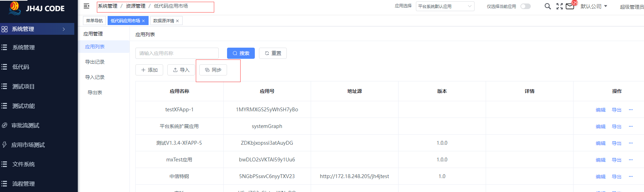The height and width of the screenshot is (192, 644).
Task: Click the http://172.18.248.205/jh4jtest address cell
Action: 354,176
